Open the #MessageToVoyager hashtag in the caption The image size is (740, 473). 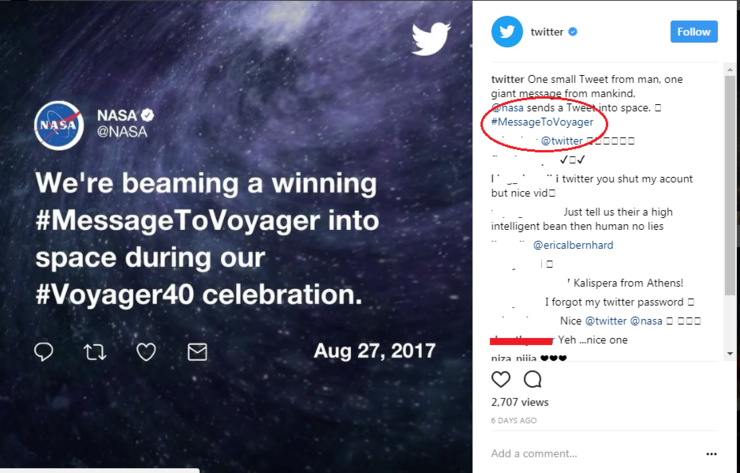click(541, 122)
